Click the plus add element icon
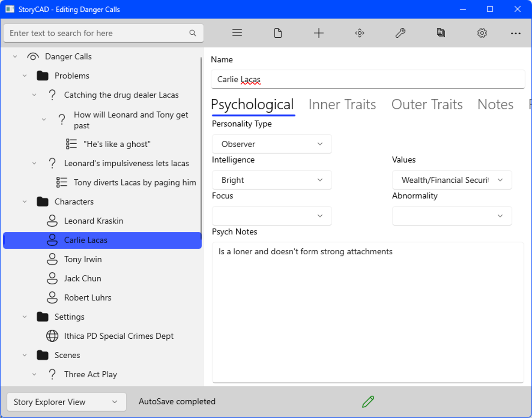 (x=319, y=33)
